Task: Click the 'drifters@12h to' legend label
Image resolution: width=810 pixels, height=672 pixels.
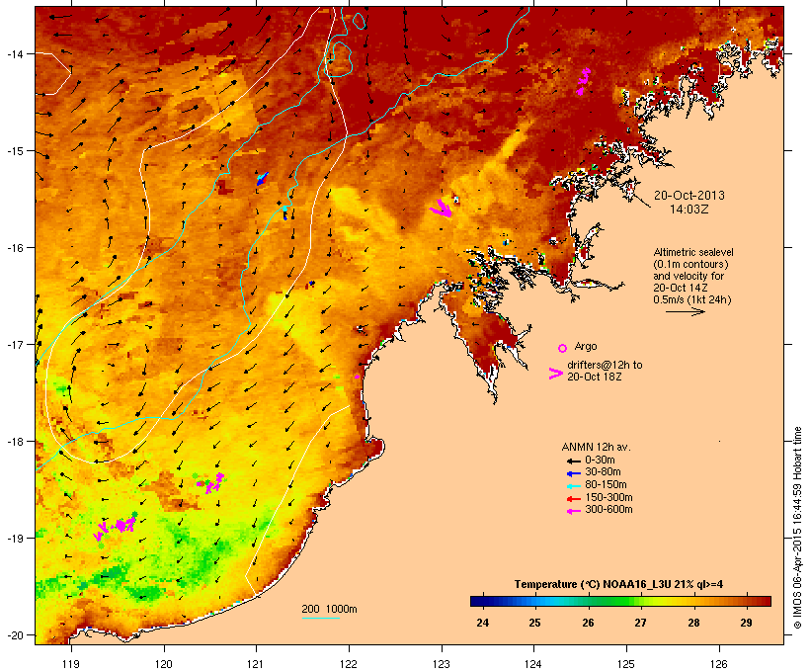Action: 605,365
